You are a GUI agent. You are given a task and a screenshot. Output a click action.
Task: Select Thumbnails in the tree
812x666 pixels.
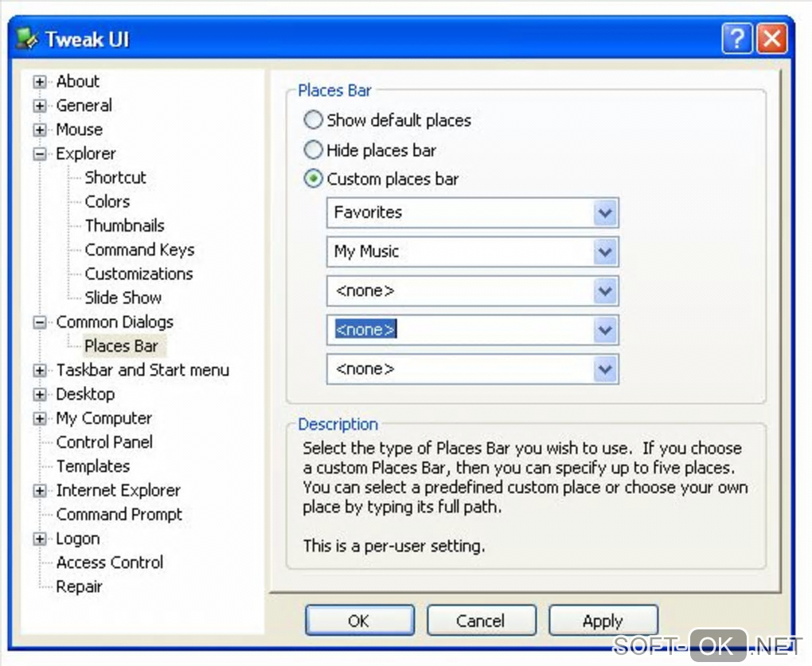(x=124, y=226)
